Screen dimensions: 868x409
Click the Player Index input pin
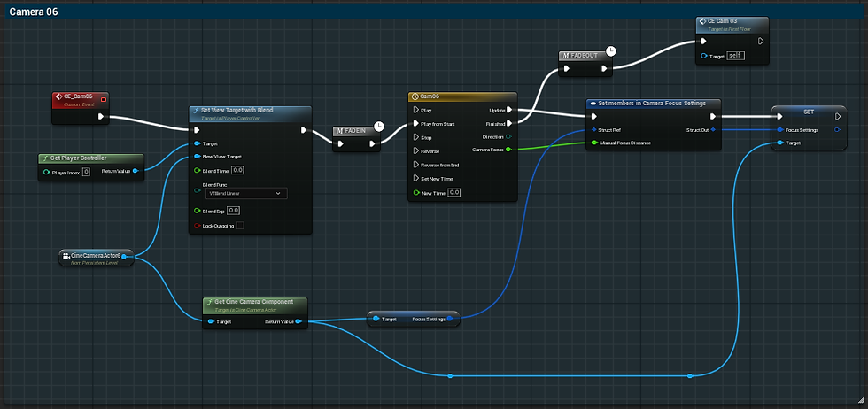[46, 172]
